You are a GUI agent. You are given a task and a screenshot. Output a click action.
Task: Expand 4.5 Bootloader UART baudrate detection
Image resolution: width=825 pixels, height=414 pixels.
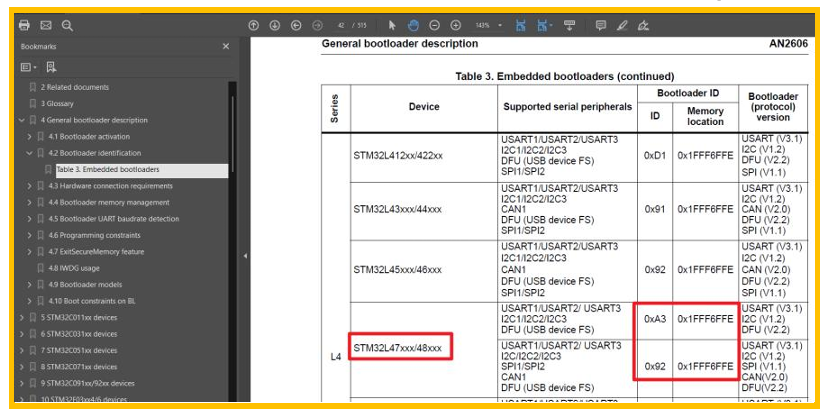pos(29,219)
